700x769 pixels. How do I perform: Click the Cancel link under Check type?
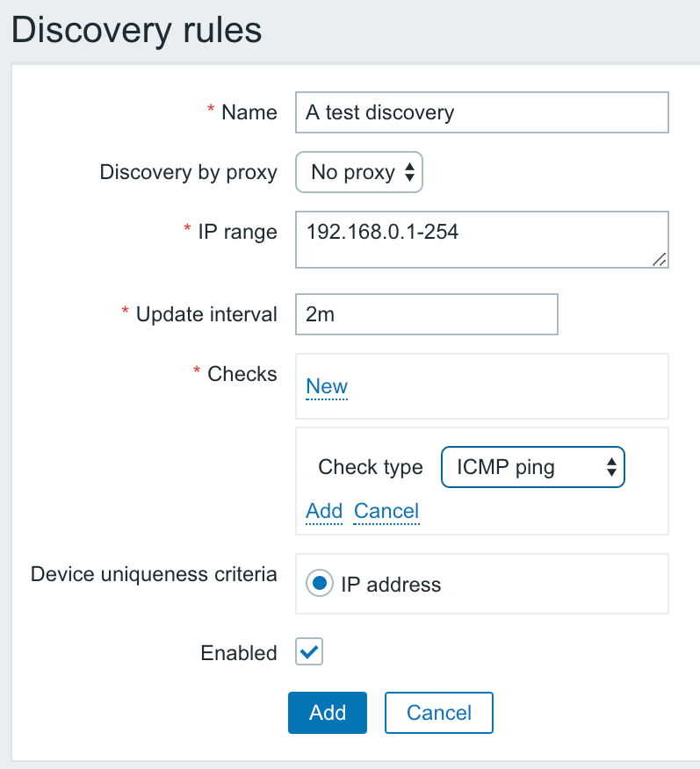tap(386, 511)
